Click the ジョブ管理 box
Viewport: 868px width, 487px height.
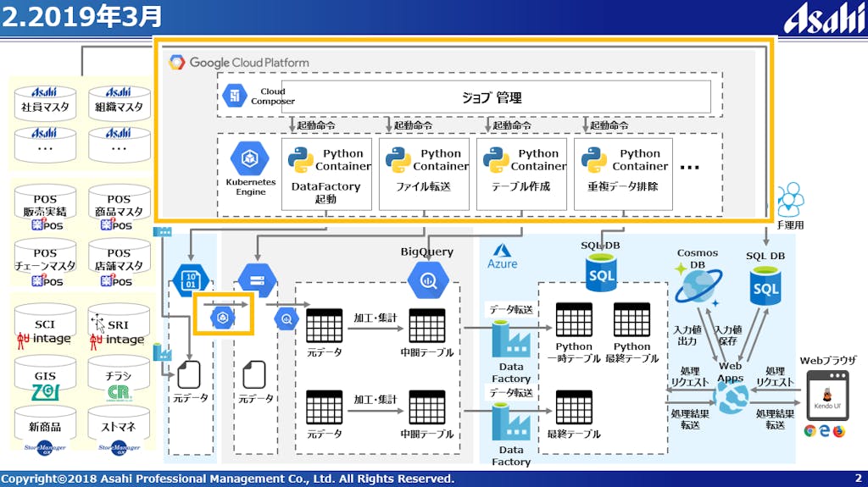point(491,97)
